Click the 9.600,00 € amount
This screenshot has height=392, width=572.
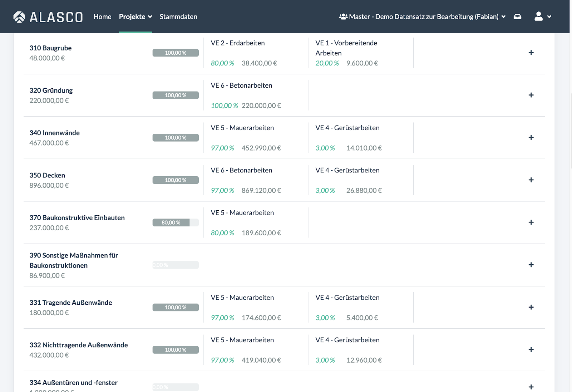coord(362,63)
